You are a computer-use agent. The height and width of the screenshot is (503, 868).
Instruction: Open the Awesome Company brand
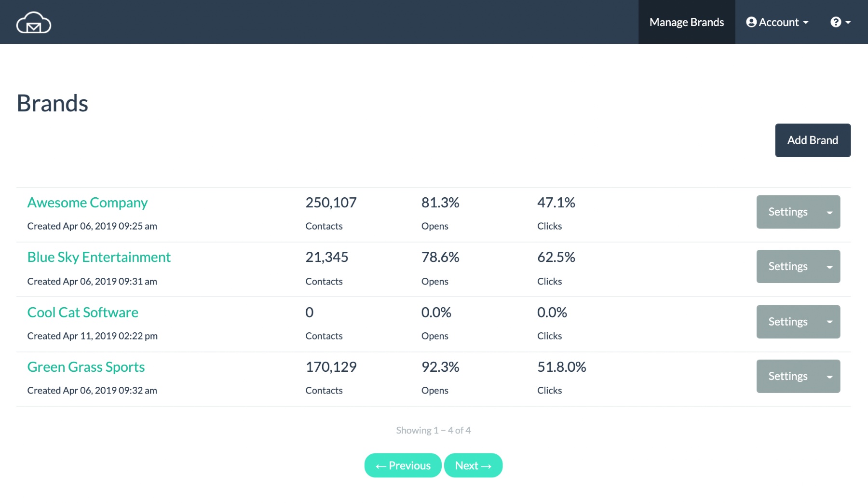click(87, 203)
